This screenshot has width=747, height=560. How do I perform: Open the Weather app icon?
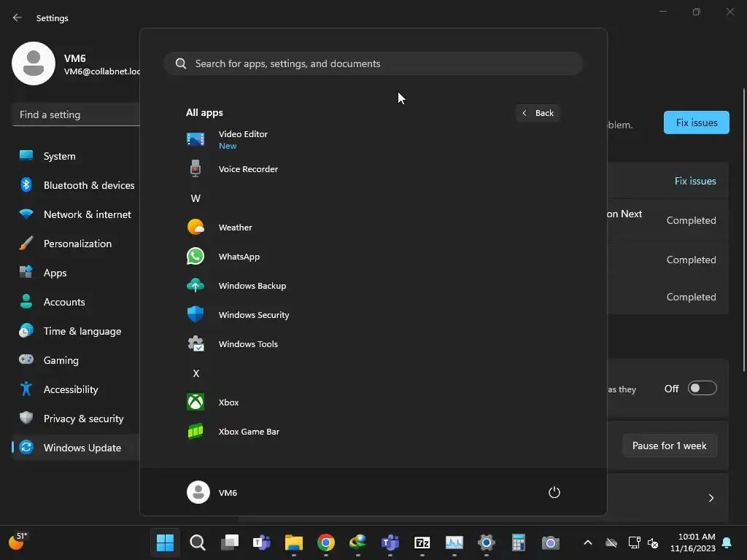196,227
